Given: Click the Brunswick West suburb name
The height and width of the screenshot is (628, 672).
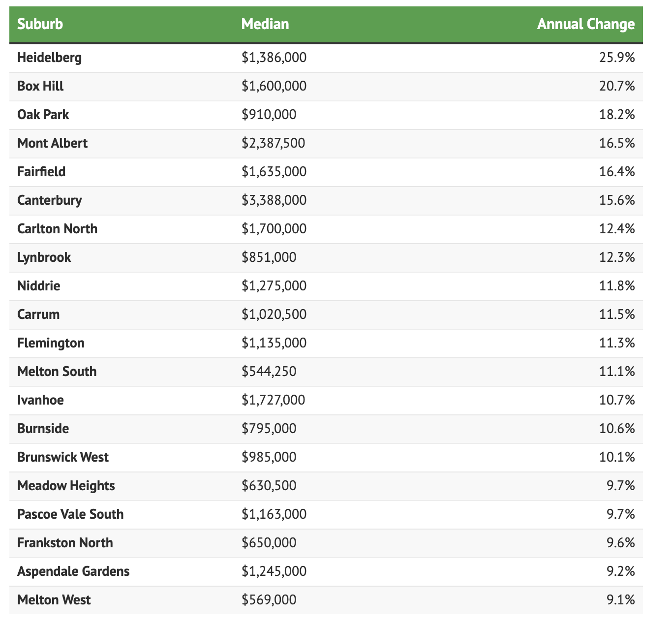Looking at the screenshot, I should 63,457.
